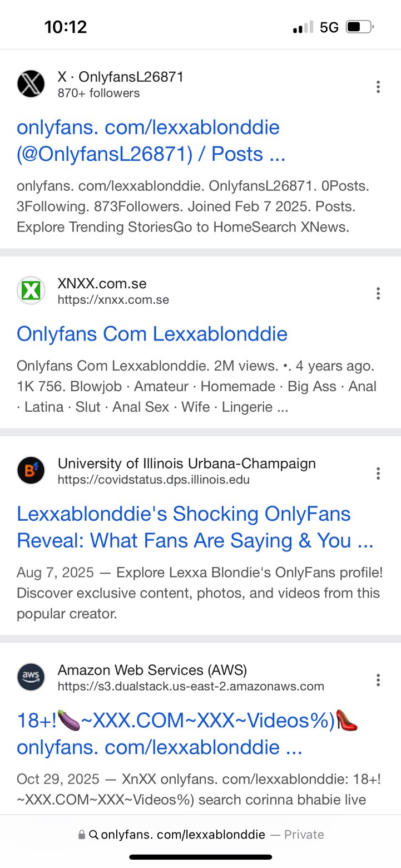
Task: Open more options for the AWS result
Action: coord(378,680)
